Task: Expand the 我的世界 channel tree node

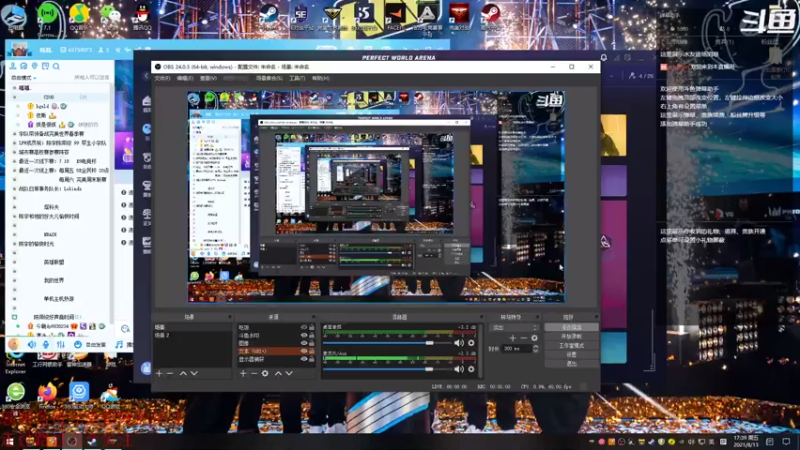Action: pyautogui.click(x=14, y=281)
